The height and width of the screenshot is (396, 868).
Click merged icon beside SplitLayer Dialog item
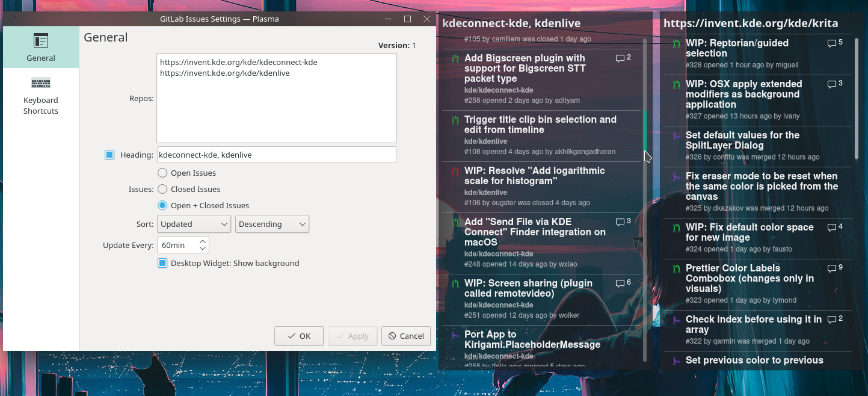(676, 136)
